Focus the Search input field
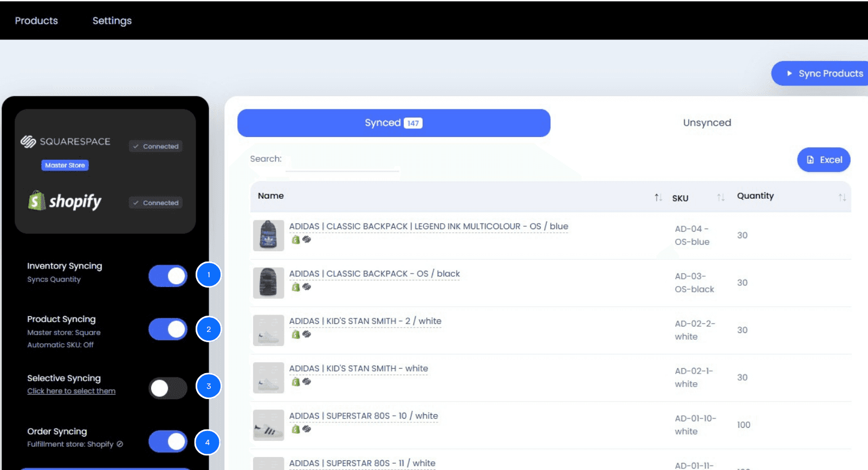 342,161
